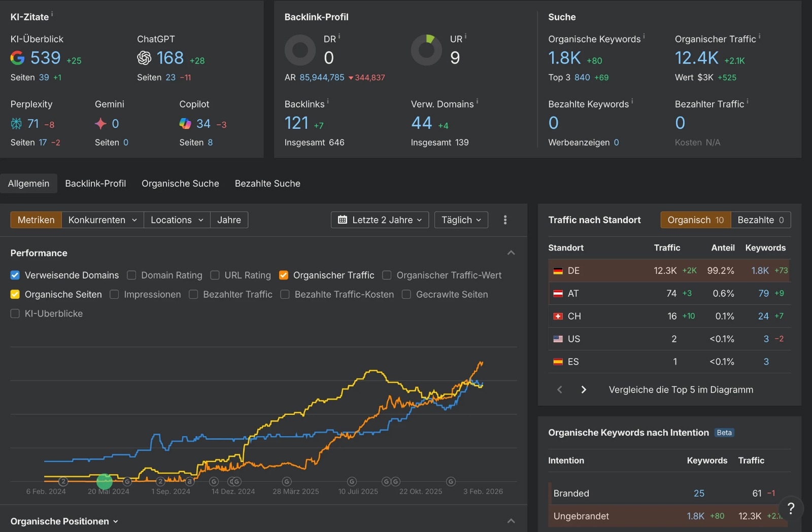Enable the Domain Rating checkbox
This screenshot has width=812, height=532.
[131, 275]
